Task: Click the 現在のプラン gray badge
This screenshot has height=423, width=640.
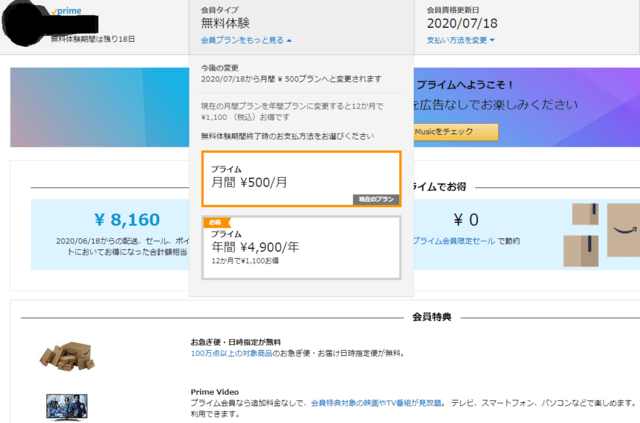Action: (x=376, y=199)
